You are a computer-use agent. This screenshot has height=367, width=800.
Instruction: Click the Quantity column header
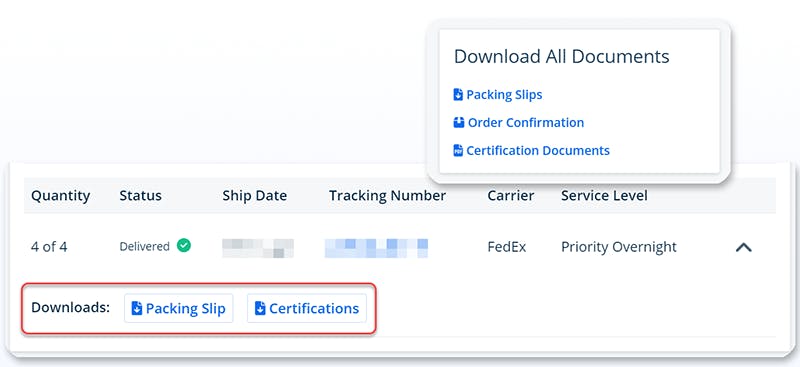[61, 196]
